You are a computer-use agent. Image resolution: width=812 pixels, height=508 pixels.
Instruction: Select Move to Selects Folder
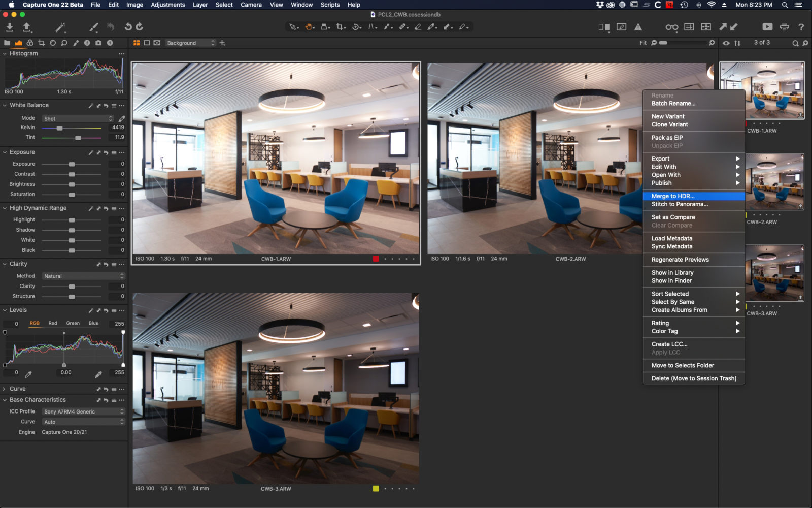coord(682,365)
